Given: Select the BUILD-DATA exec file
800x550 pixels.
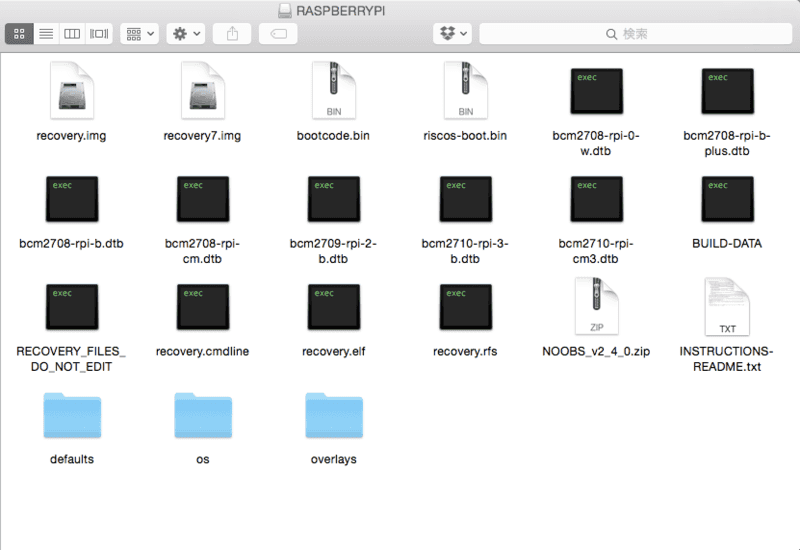Looking at the screenshot, I should pyautogui.click(x=727, y=199).
